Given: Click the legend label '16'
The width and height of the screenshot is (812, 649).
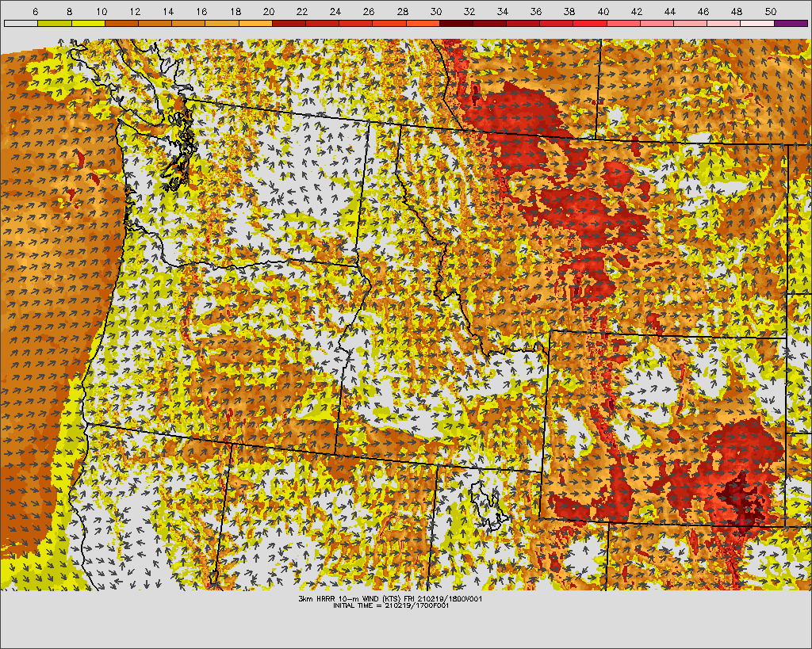Looking at the screenshot, I should 202,11.
